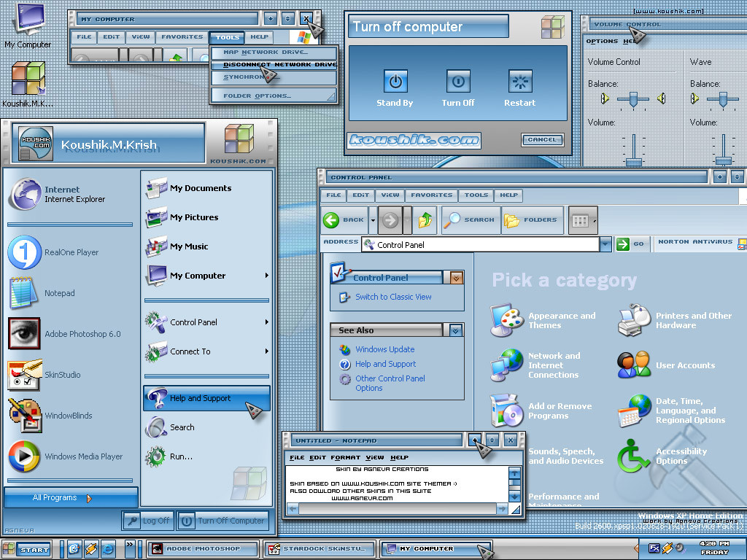Collapse the See Also section
Image resolution: width=747 pixels, height=560 pixels.
(x=455, y=330)
